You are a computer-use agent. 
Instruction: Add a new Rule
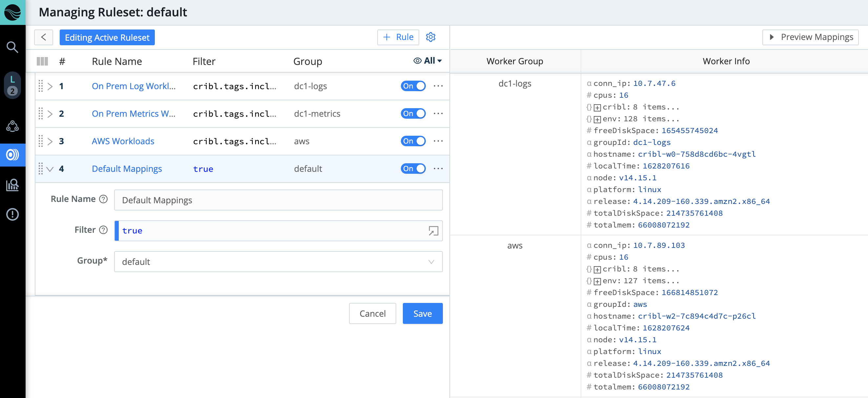(x=398, y=37)
